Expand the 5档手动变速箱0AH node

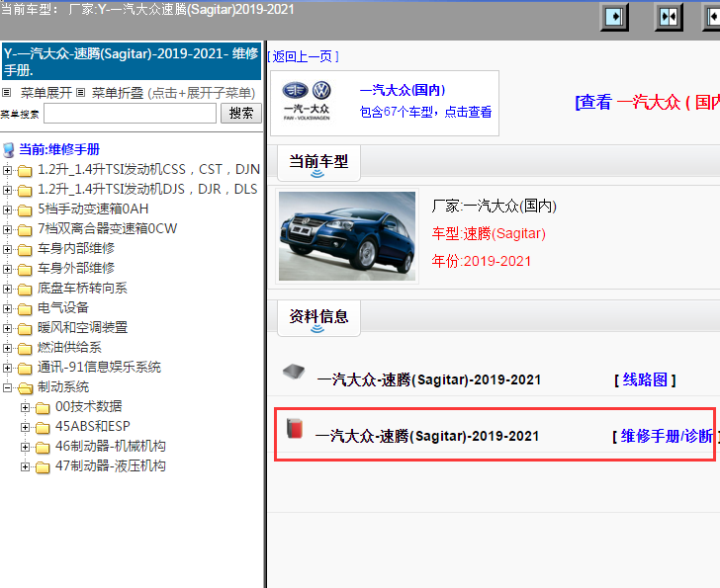[7, 210]
